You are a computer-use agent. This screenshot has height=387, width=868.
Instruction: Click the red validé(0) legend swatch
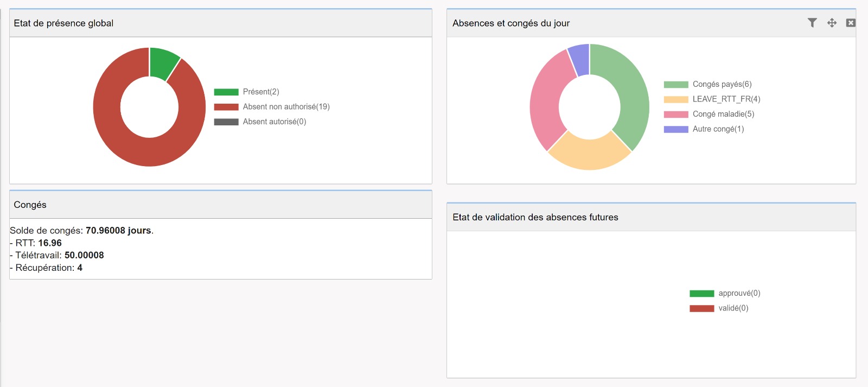point(701,308)
